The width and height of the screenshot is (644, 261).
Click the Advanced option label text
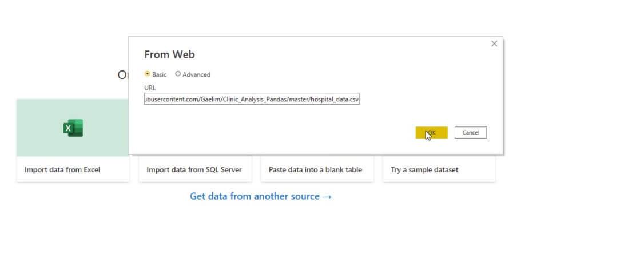(196, 74)
